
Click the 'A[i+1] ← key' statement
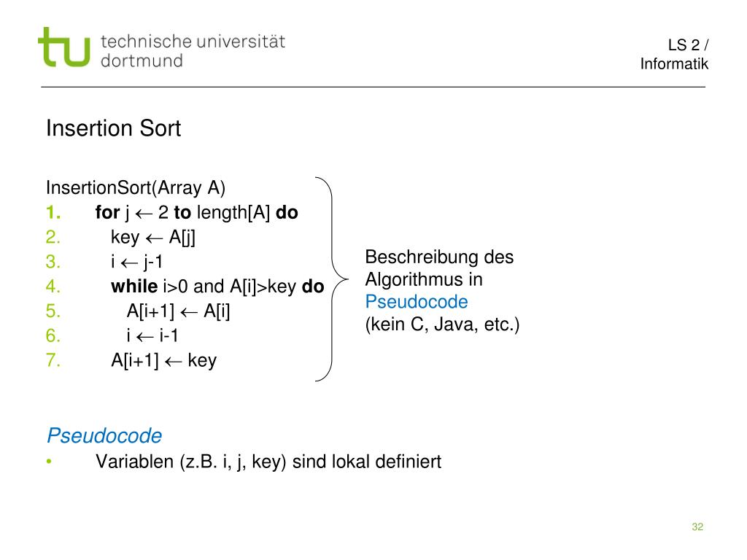point(164,360)
